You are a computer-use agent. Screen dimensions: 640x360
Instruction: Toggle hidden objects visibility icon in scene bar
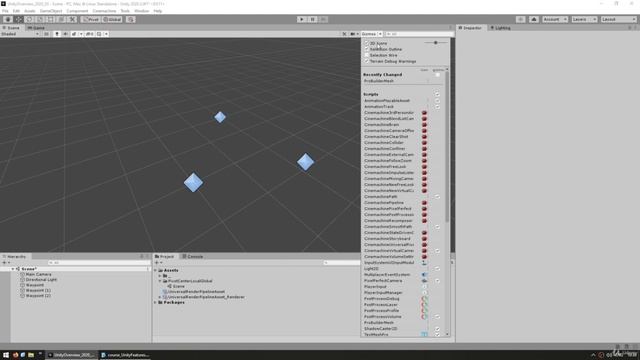click(89, 34)
